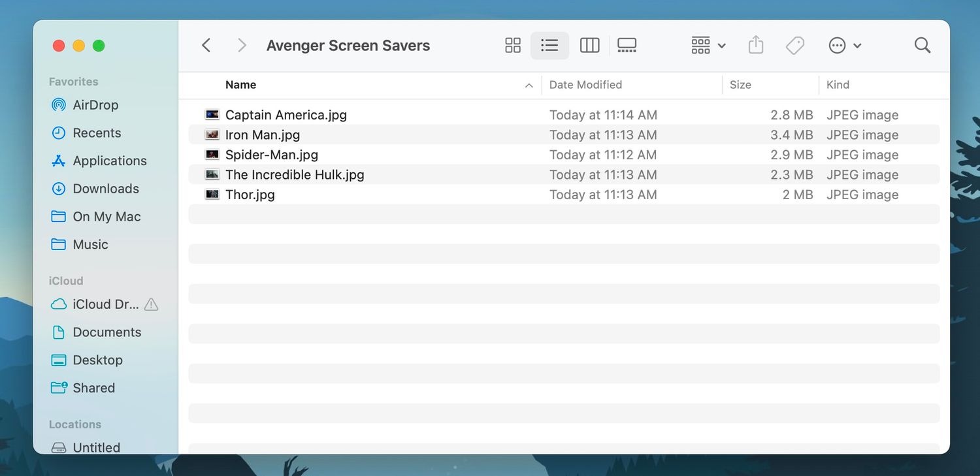Click the green full screen button
Image resolution: width=980 pixels, height=476 pixels.
[x=99, y=46]
